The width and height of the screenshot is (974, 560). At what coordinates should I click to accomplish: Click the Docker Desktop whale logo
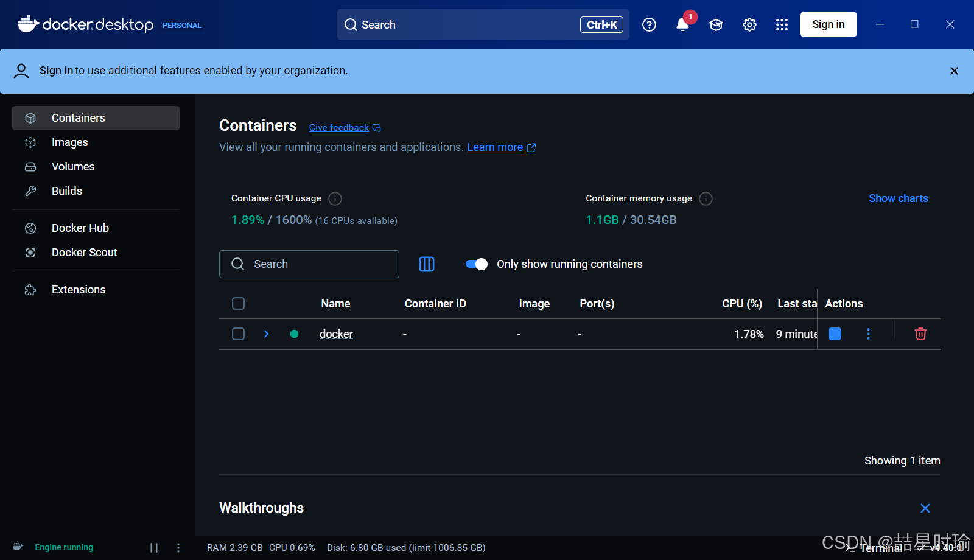tap(28, 24)
